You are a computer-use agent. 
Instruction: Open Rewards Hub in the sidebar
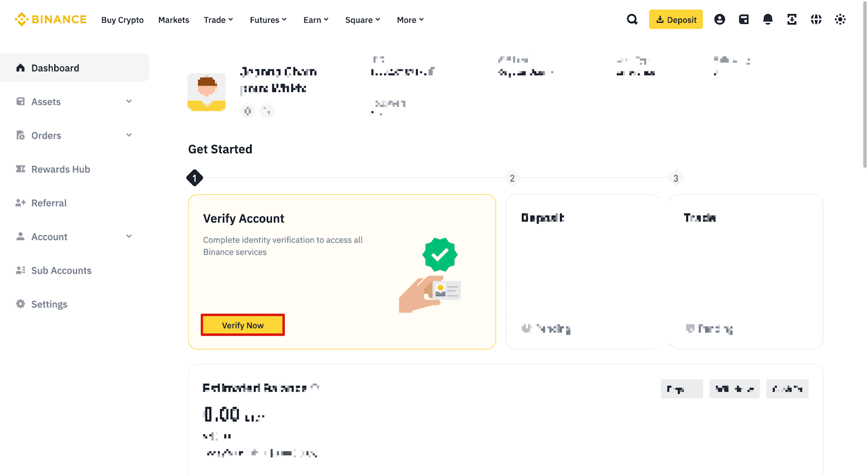60,169
